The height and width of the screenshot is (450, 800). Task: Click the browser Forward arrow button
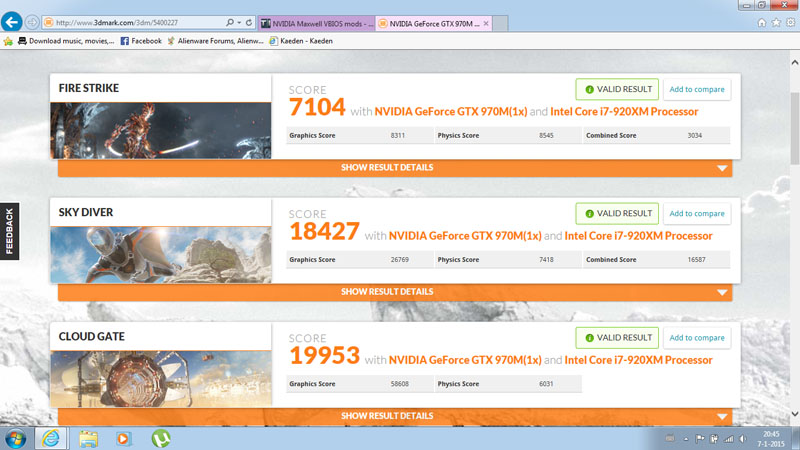click(32, 22)
